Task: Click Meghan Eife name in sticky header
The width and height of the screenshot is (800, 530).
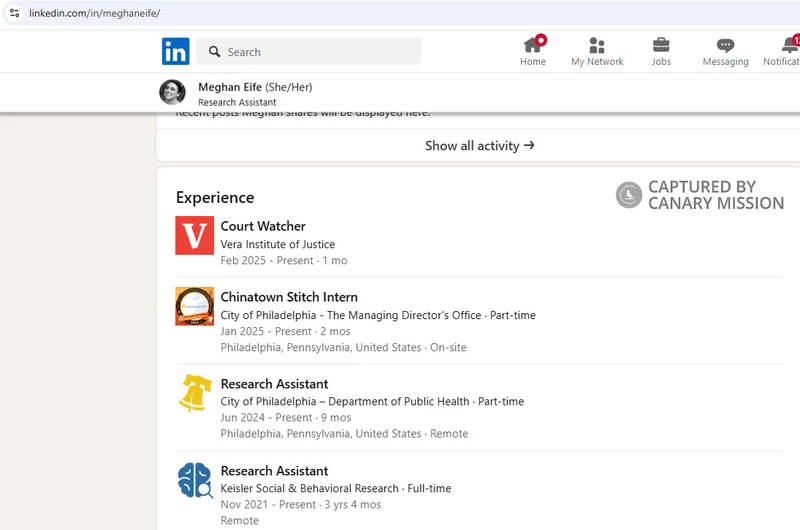Action: [x=230, y=87]
